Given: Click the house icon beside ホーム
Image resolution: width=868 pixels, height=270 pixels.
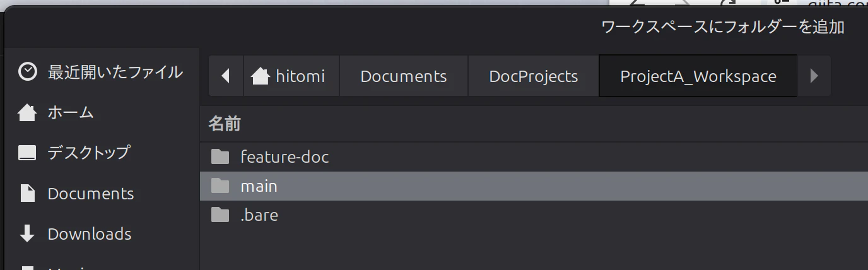Looking at the screenshot, I should tap(28, 113).
